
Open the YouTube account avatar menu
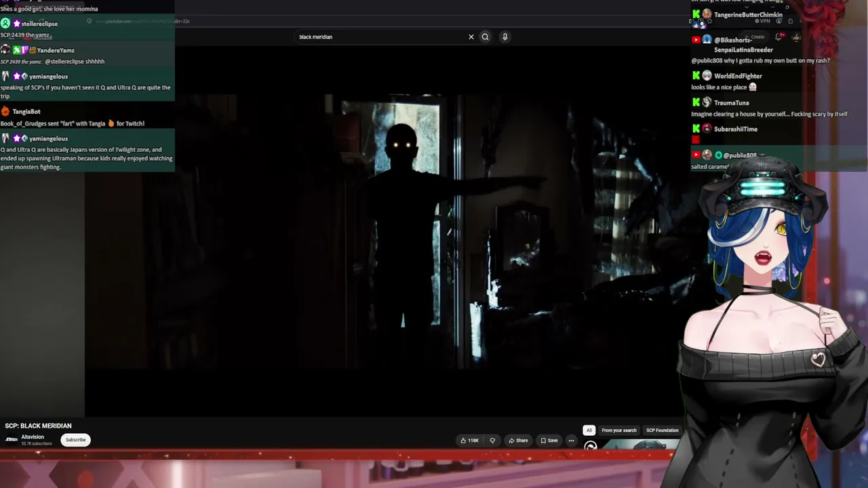(x=797, y=37)
